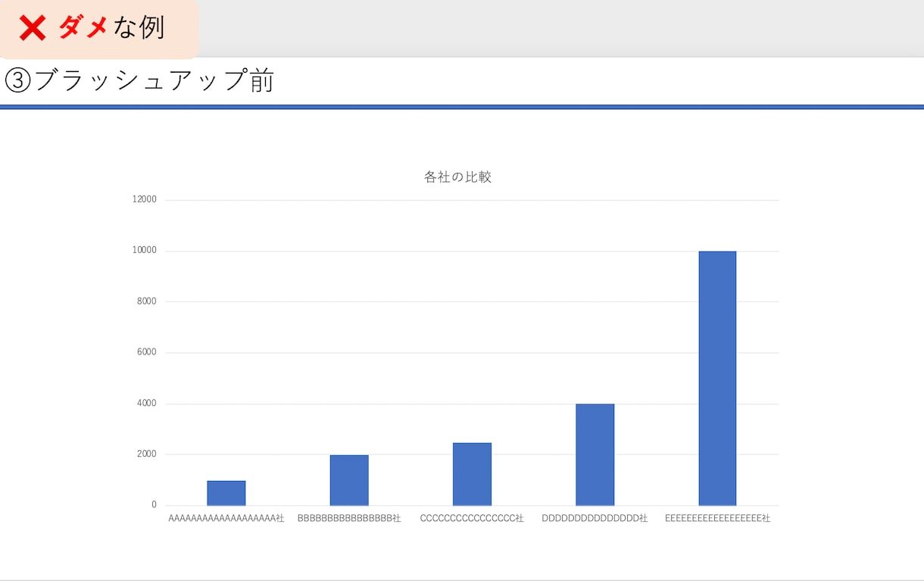
Task: Click the axis label CCCCCCCCCCCCCCCC社
Action: [x=472, y=519]
